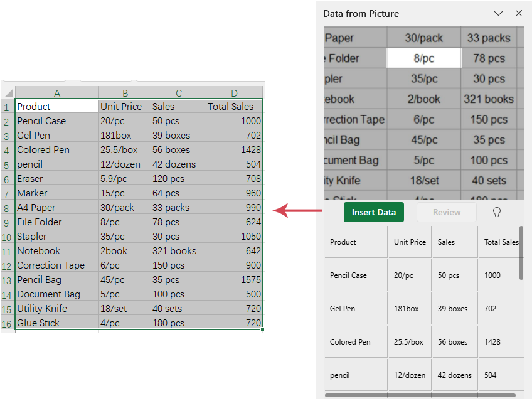The width and height of the screenshot is (532, 401).
Task: Select row 1 header
Action: 7,107
